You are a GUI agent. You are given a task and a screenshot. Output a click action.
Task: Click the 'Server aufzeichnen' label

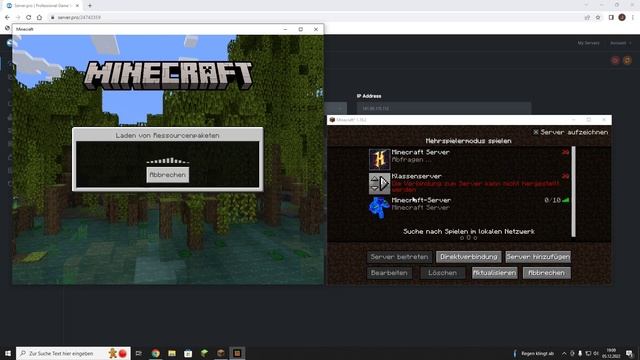pos(570,132)
